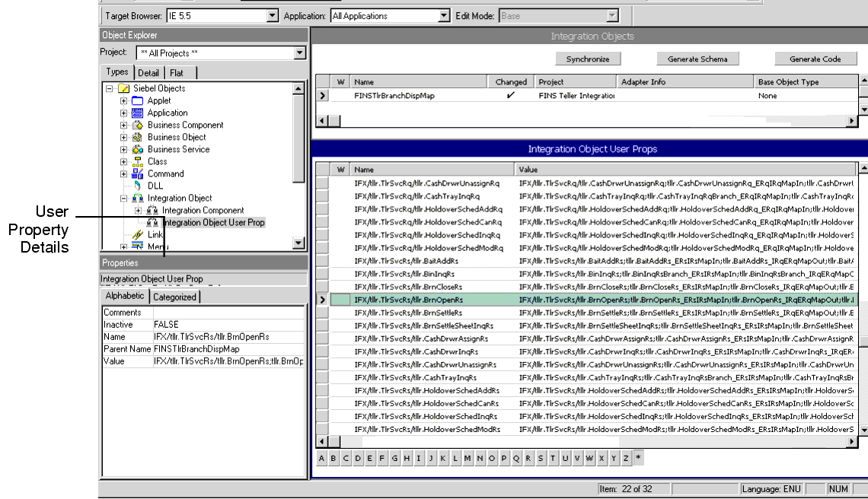Click scroll-left arrow in Integration Objects list
Image resolution: width=868 pixels, height=499 pixels.
[x=321, y=121]
